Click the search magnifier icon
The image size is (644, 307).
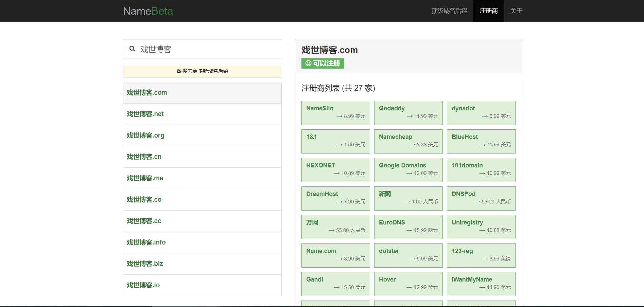pyautogui.click(x=132, y=49)
